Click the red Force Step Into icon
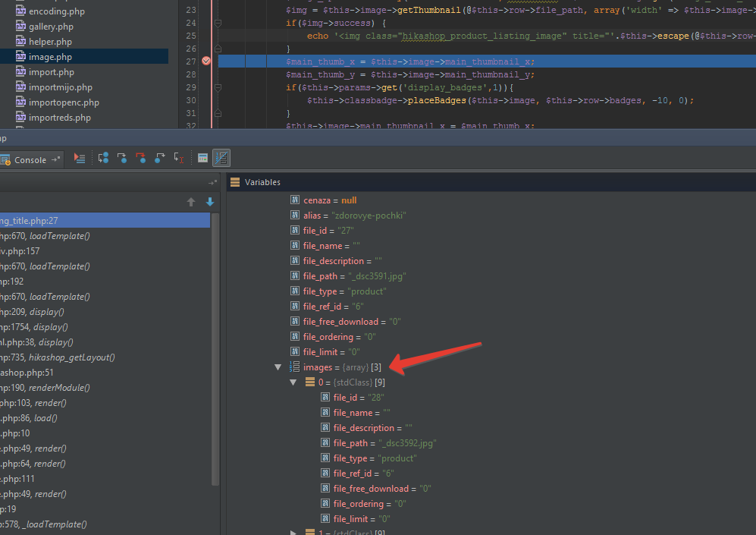This screenshot has height=535, width=756. click(140, 158)
